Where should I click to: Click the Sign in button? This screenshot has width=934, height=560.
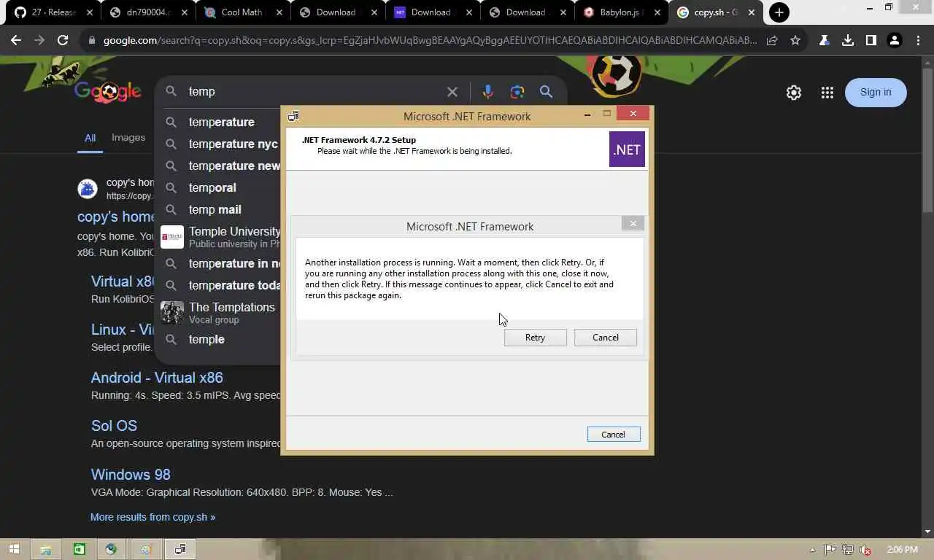[876, 92]
